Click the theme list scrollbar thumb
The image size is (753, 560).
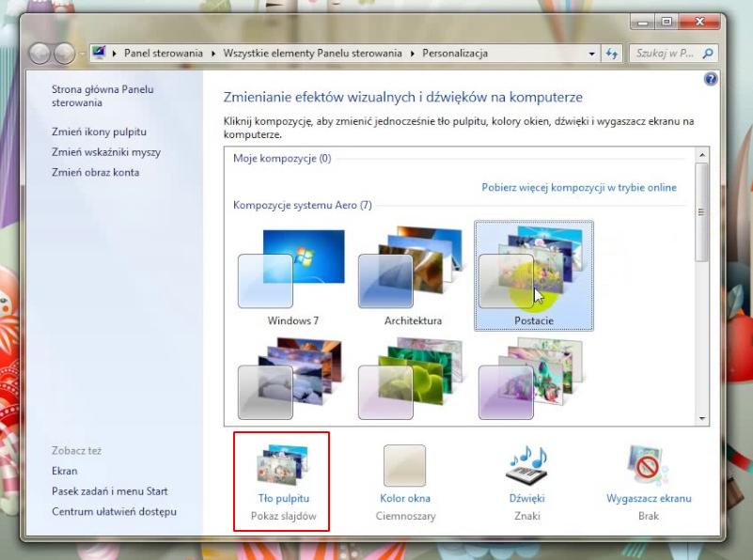point(702,212)
